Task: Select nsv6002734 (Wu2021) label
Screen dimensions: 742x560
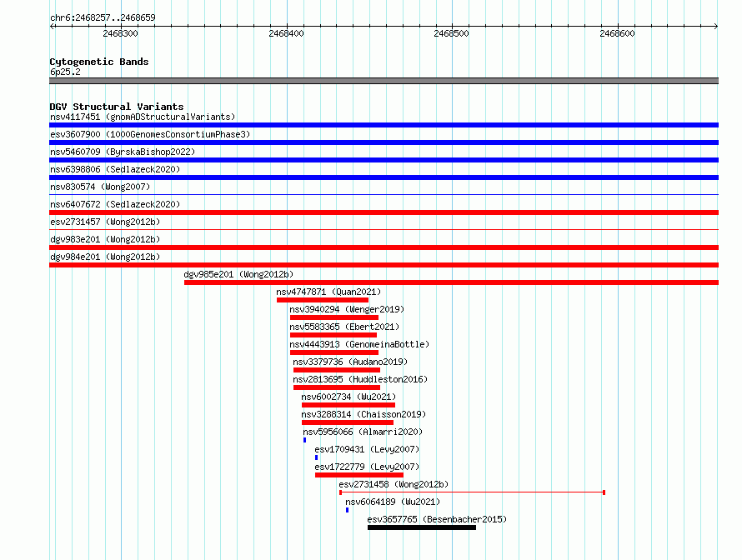Action: coord(348,397)
